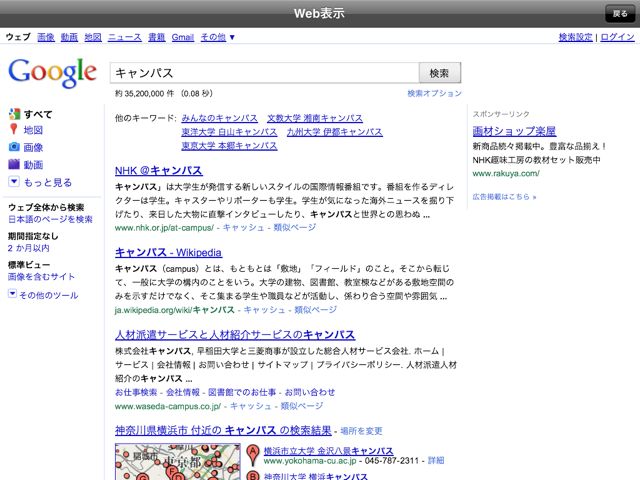
Task: Open the キャンパス - Wikipedia result
Action: pos(168,252)
